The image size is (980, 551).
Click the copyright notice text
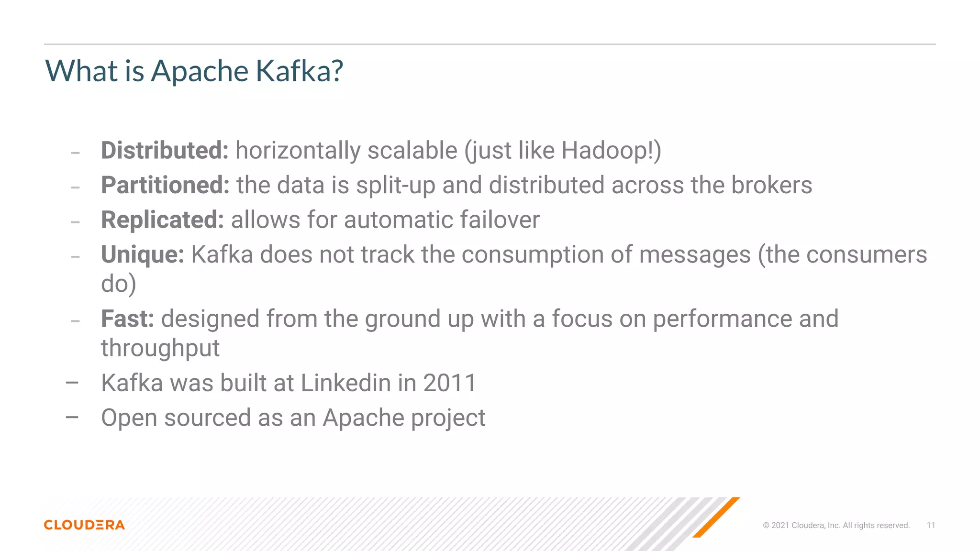836,525
